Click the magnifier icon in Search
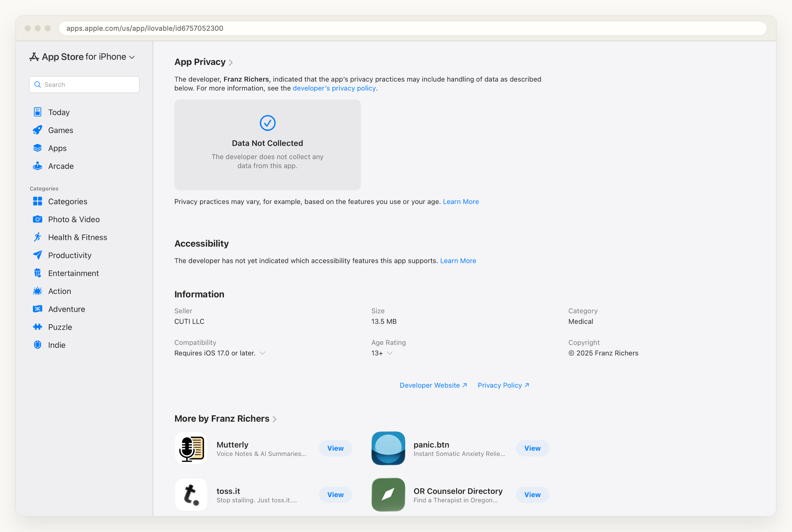Screen dimensions: 792x532 (x=38, y=84)
